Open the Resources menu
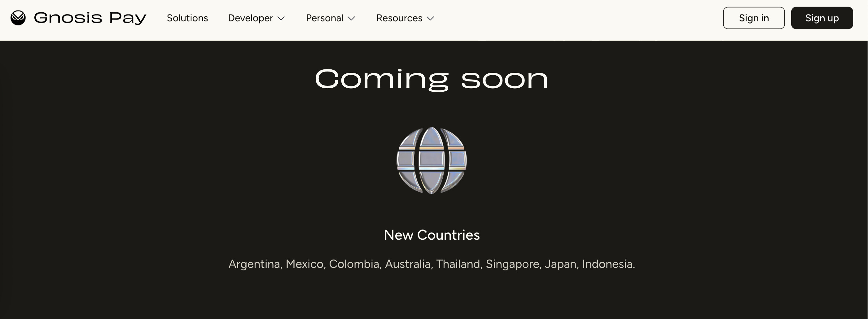The image size is (868, 319). [406, 18]
